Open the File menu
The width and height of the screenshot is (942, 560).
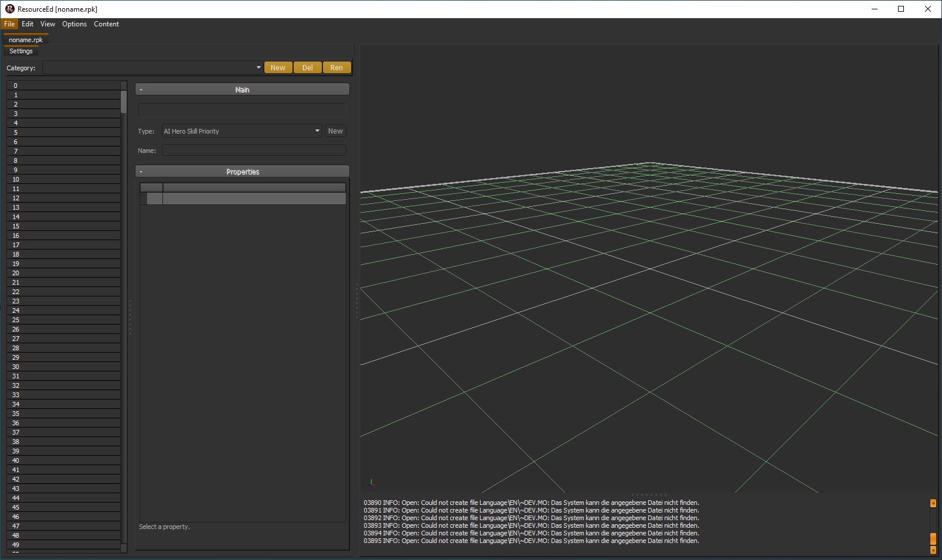9,24
